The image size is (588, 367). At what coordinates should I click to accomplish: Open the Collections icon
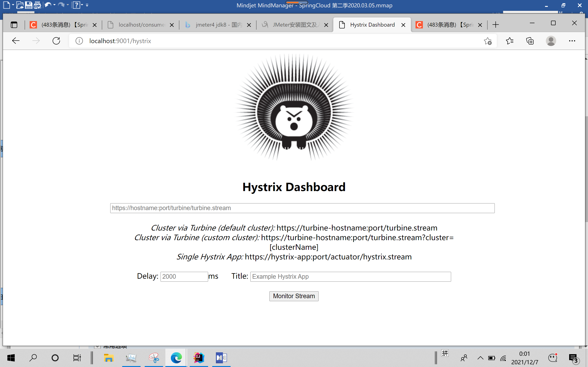click(530, 41)
